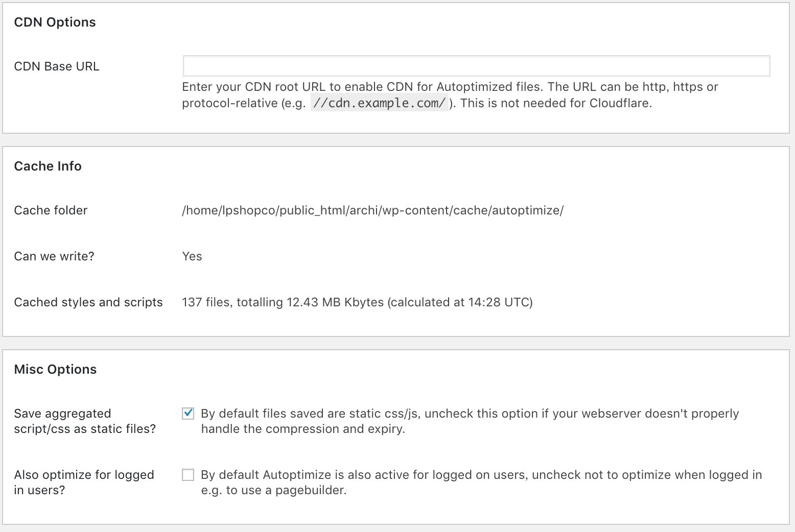Click the "Save aggregated script/css as static files?" label
The image size is (795, 532).
[85, 421]
